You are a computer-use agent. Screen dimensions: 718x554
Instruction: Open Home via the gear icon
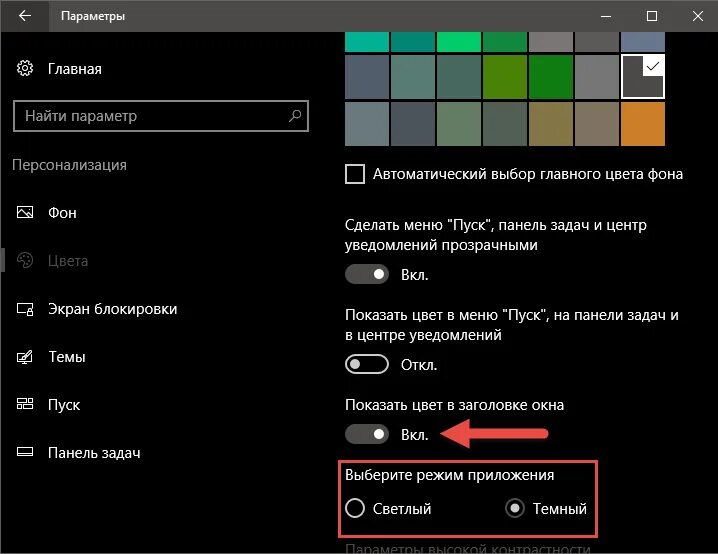(25, 69)
